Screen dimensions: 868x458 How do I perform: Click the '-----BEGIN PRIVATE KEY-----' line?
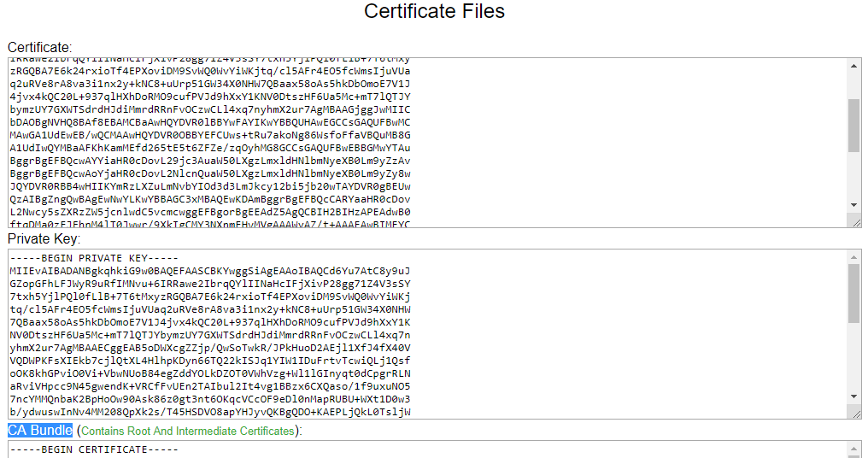[x=94, y=258]
